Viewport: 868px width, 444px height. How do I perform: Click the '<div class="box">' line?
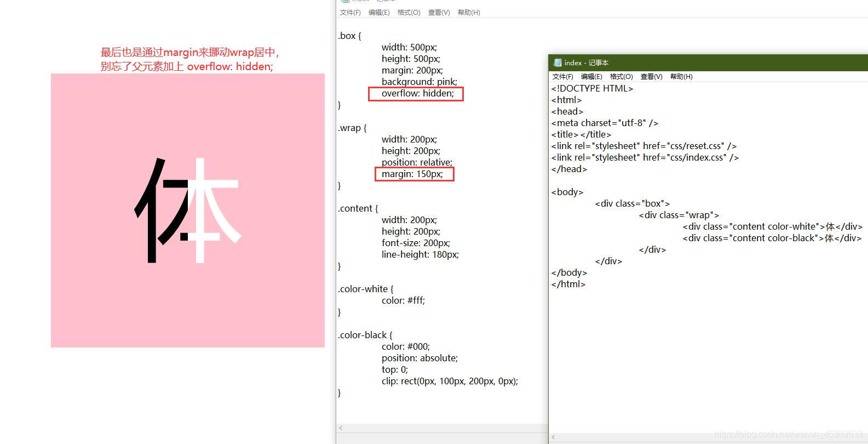tap(633, 204)
